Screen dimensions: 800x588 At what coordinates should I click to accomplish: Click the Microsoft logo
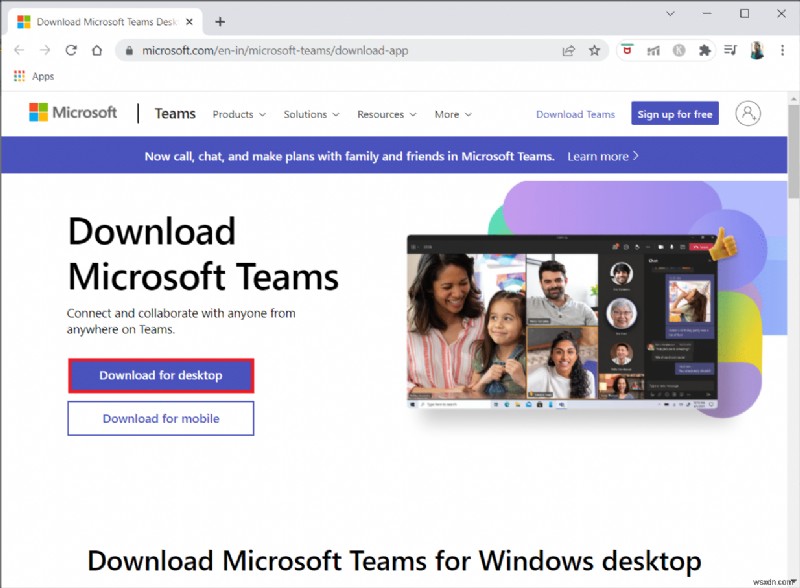tap(73, 112)
